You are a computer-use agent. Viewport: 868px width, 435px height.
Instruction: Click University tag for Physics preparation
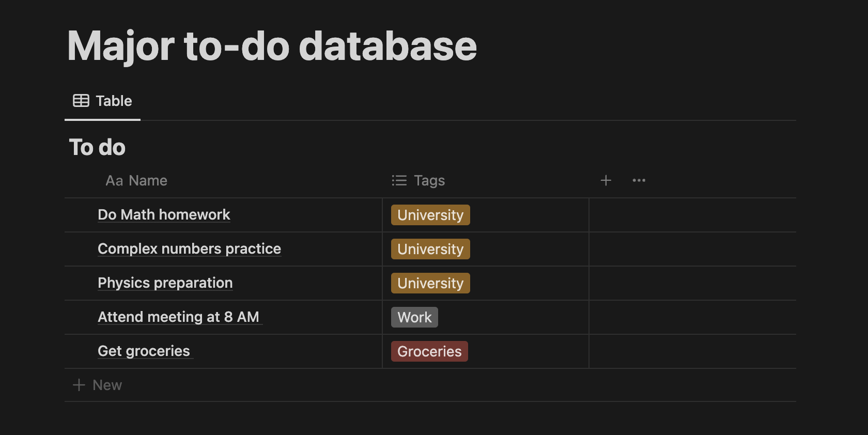tap(430, 283)
